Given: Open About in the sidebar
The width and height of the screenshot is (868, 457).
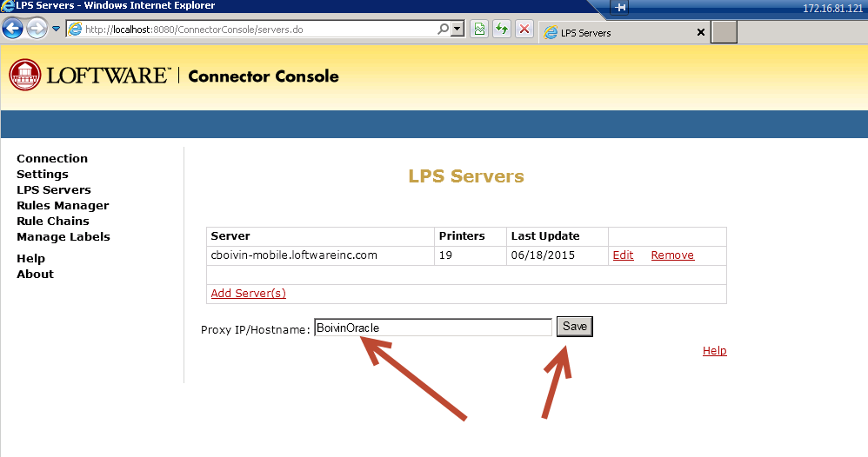Looking at the screenshot, I should pos(35,274).
